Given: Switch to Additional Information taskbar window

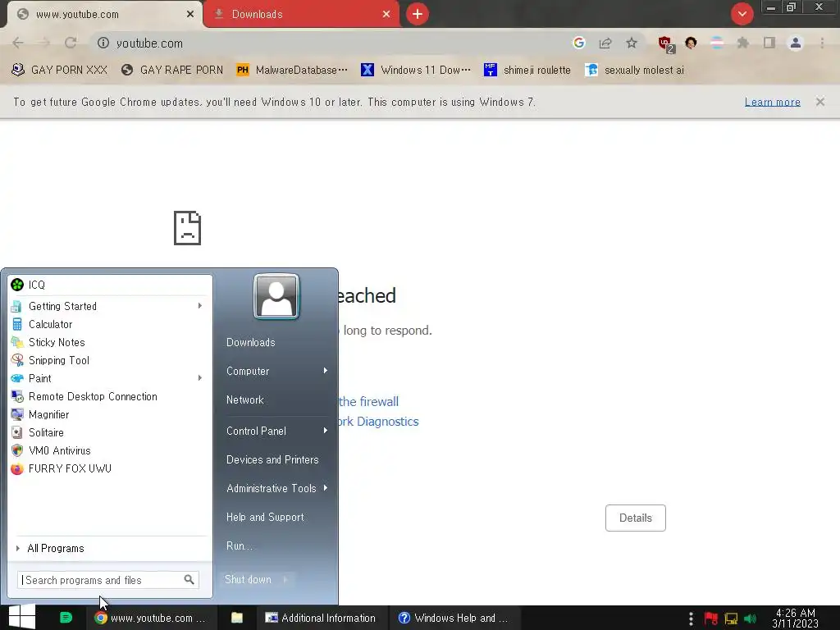Looking at the screenshot, I should (x=321, y=618).
